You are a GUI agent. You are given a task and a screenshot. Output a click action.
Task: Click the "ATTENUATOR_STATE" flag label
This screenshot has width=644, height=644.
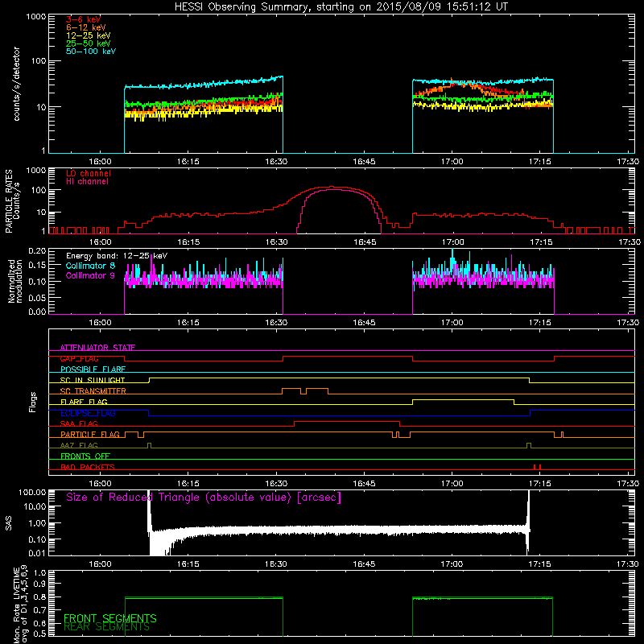(97, 348)
